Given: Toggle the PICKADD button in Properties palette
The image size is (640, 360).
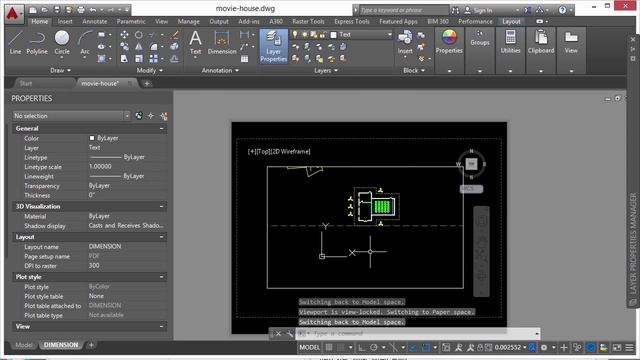Looking at the screenshot, I should (139, 116).
